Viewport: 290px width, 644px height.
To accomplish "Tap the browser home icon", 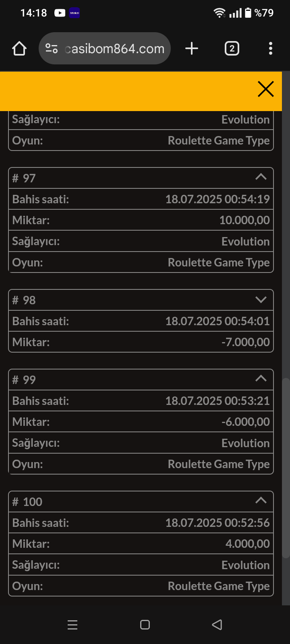I will coord(19,49).
